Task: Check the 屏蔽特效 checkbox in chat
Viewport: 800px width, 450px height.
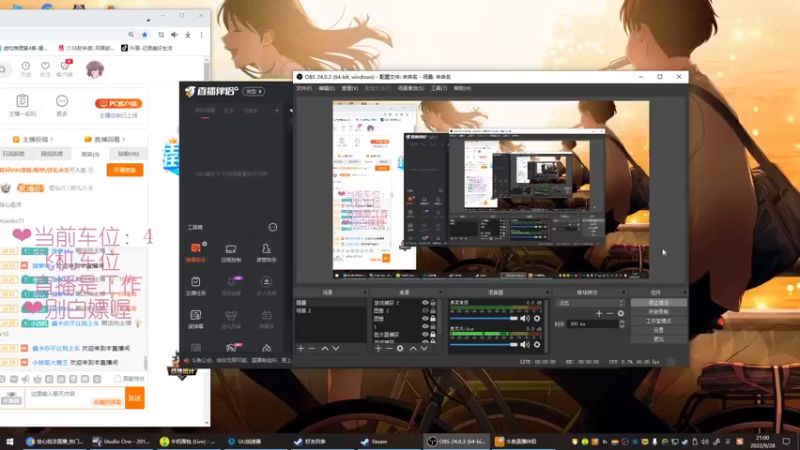Action: tap(117, 379)
